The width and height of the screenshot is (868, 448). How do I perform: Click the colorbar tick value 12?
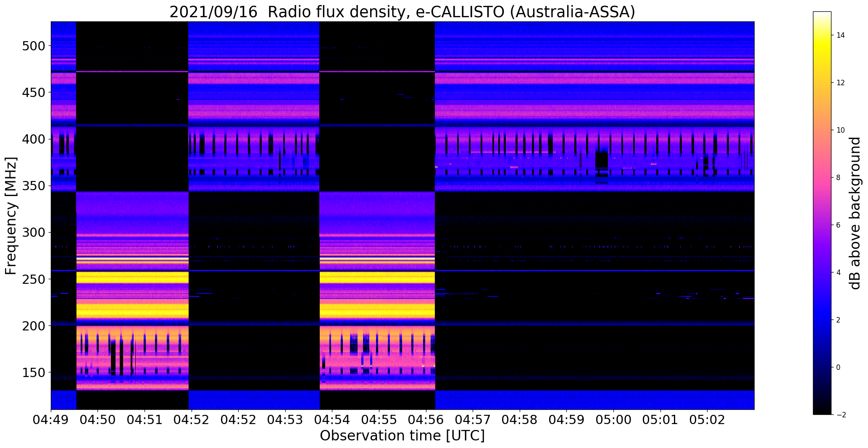(x=841, y=83)
